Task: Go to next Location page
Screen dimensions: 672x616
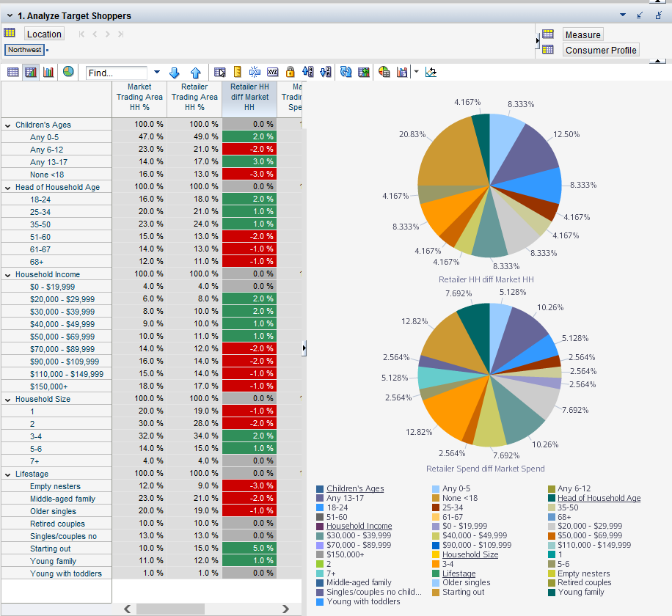Action: click(108, 34)
